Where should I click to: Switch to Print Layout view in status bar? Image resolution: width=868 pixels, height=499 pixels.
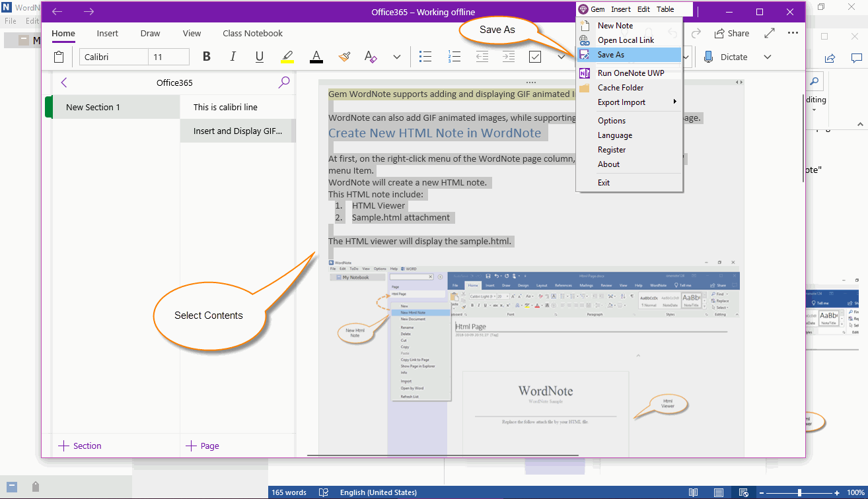718,492
